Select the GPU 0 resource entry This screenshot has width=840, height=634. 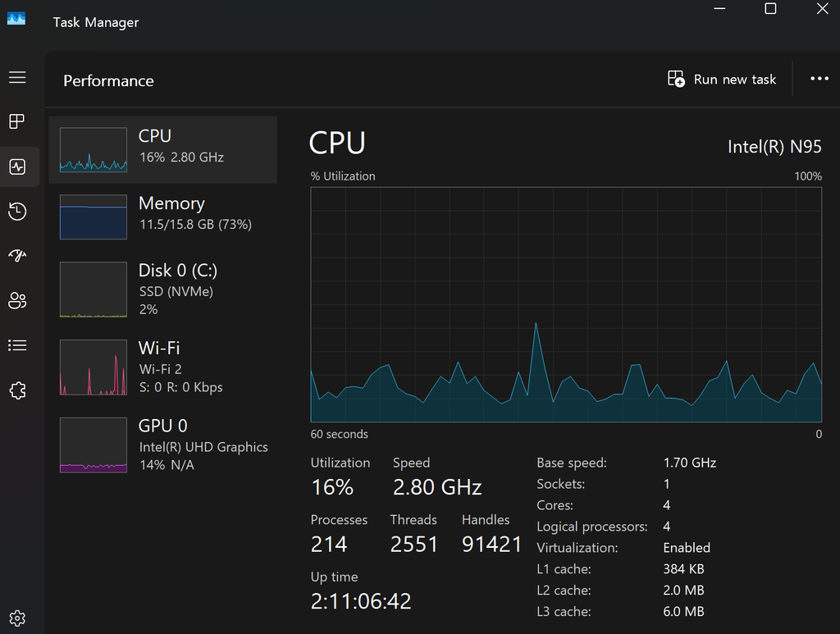click(163, 445)
